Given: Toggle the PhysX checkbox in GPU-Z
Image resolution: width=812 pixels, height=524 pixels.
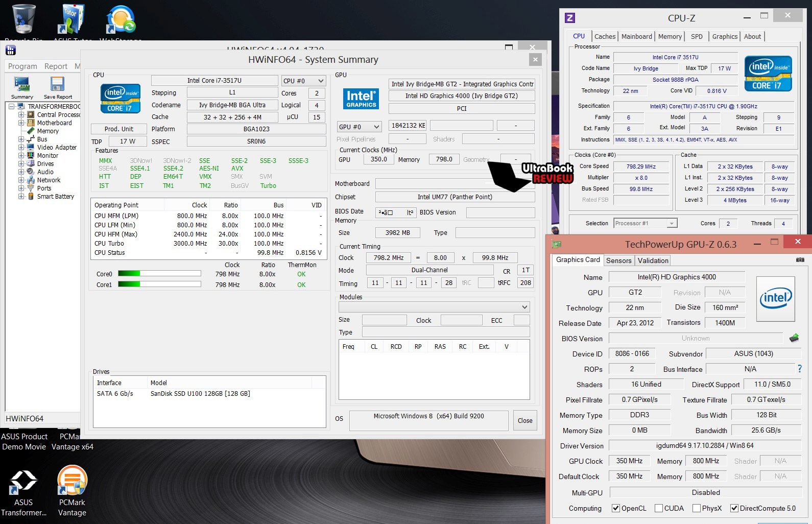Looking at the screenshot, I should (x=697, y=508).
